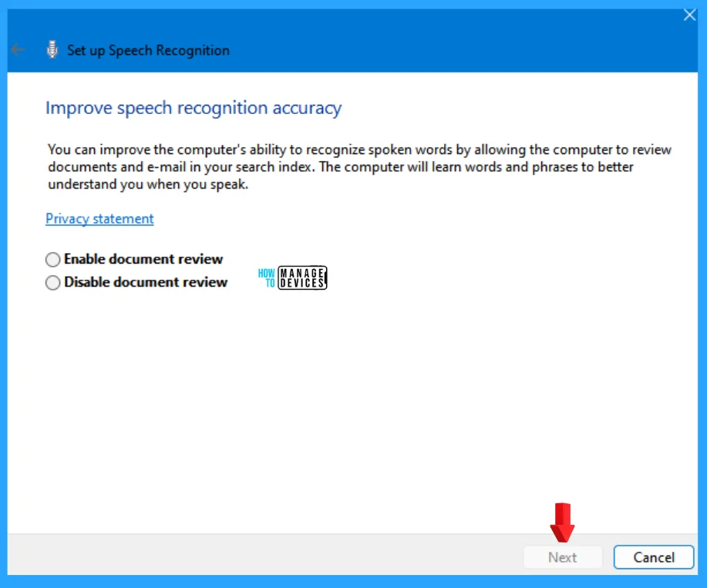This screenshot has width=707, height=588.
Task: Click the paragraph starting 'You can improve the computer's'
Action: pos(359,166)
